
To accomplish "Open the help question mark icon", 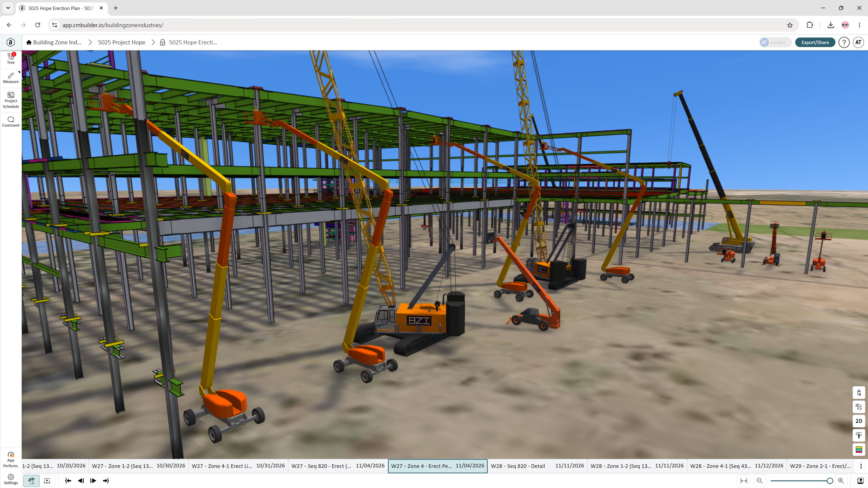I will click(x=844, y=42).
